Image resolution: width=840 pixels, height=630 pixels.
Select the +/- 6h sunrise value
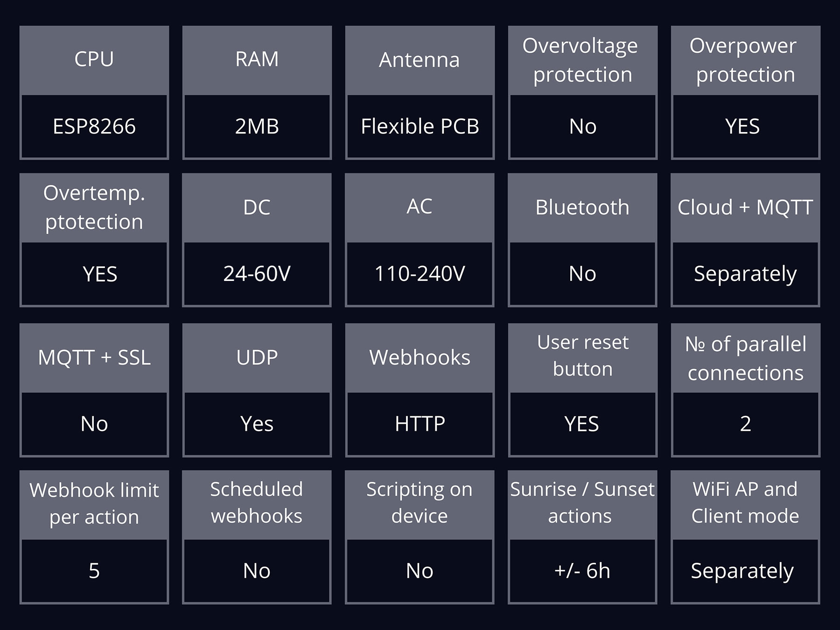tap(582, 571)
